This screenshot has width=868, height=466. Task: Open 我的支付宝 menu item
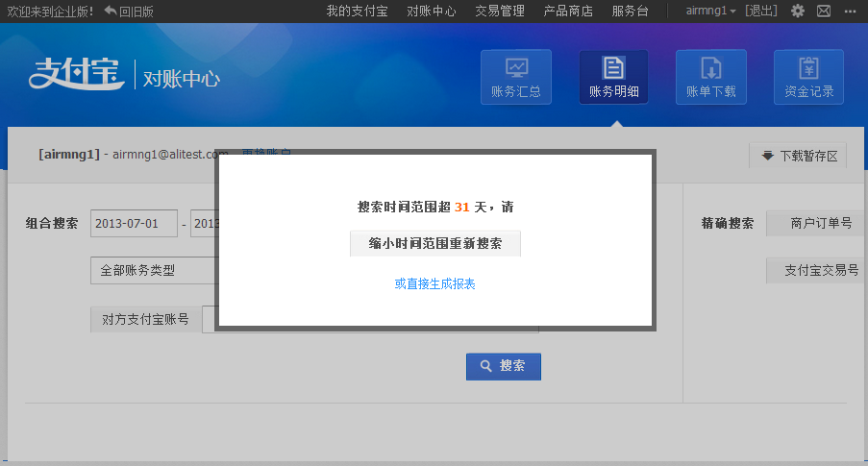[x=357, y=12]
